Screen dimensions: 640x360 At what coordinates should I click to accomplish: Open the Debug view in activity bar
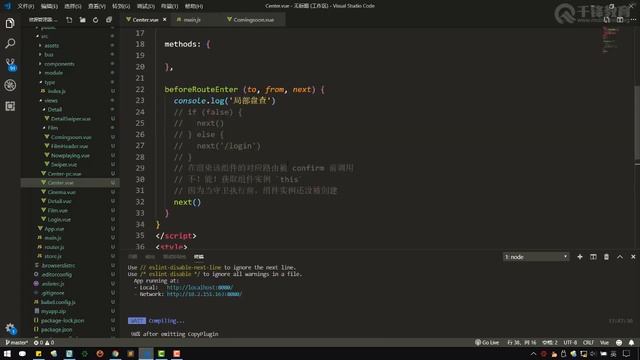pyautogui.click(x=10, y=85)
